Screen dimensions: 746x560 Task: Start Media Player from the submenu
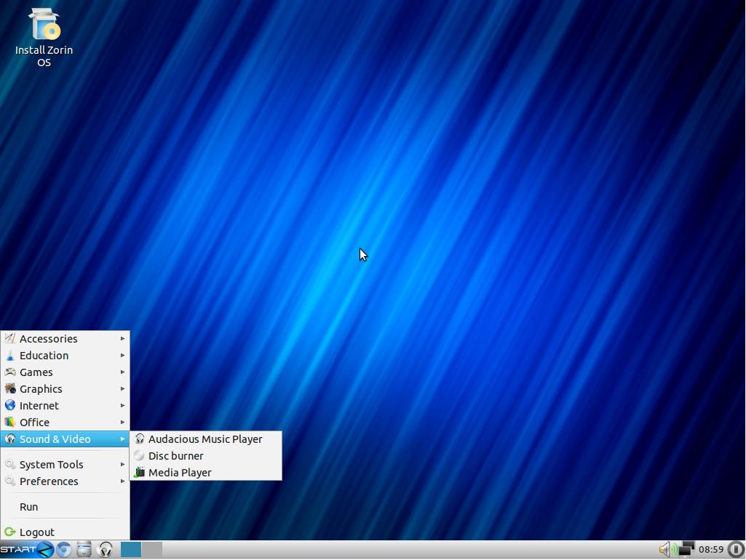click(x=180, y=473)
